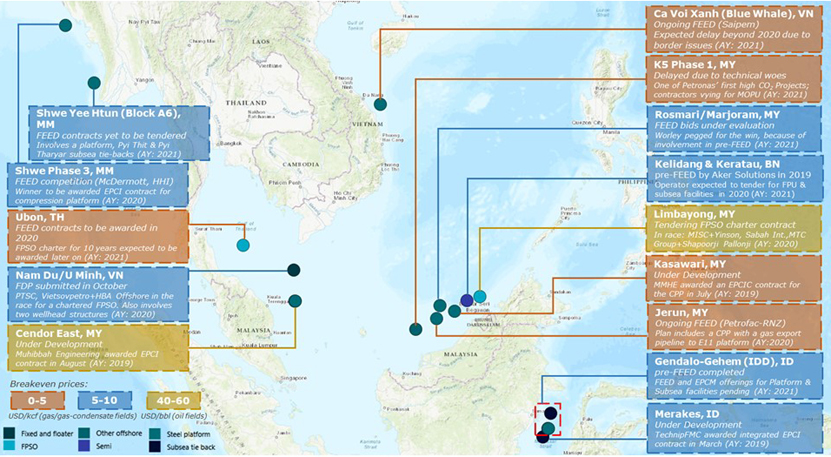Click the Manila city label
831x457 pixels.
click(x=611, y=132)
